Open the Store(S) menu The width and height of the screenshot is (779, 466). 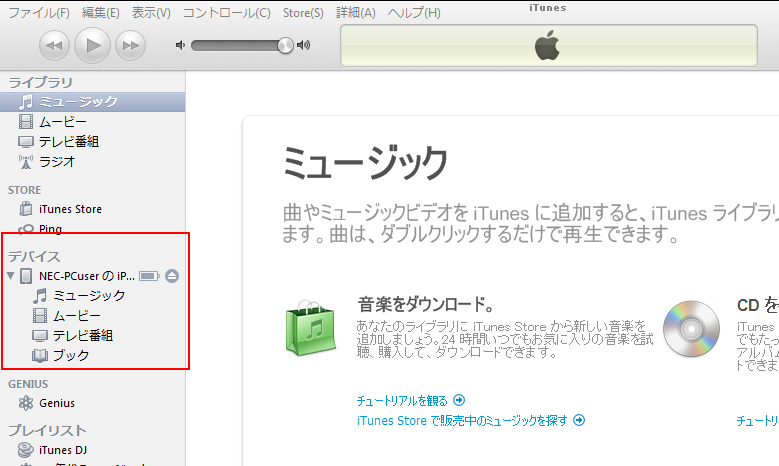pyautogui.click(x=303, y=13)
